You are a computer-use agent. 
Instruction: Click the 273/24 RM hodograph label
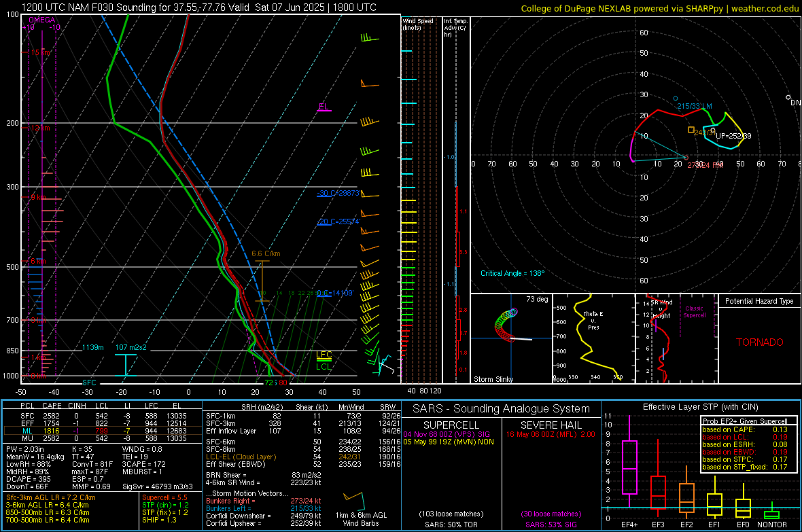(x=705, y=165)
